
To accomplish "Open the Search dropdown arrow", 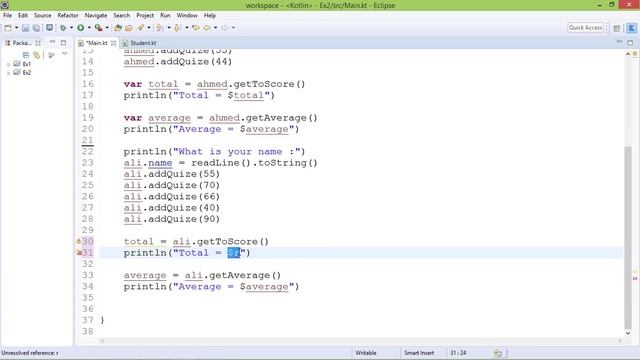I will click(x=149, y=28).
